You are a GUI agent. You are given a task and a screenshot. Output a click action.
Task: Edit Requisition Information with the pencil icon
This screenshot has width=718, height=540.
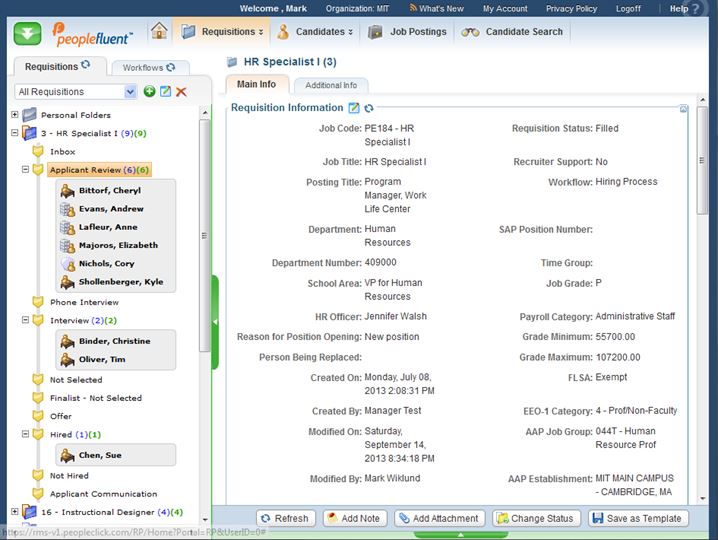pos(353,108)
